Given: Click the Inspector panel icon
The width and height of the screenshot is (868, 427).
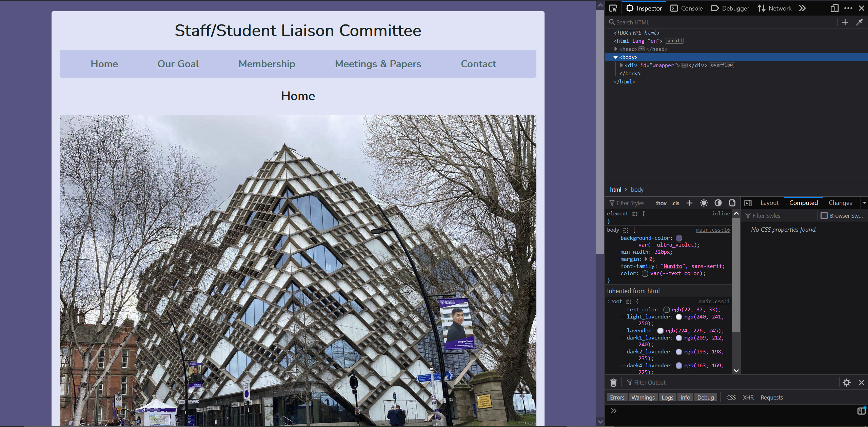Looking at the screenshot, I should tap(631, 8).
